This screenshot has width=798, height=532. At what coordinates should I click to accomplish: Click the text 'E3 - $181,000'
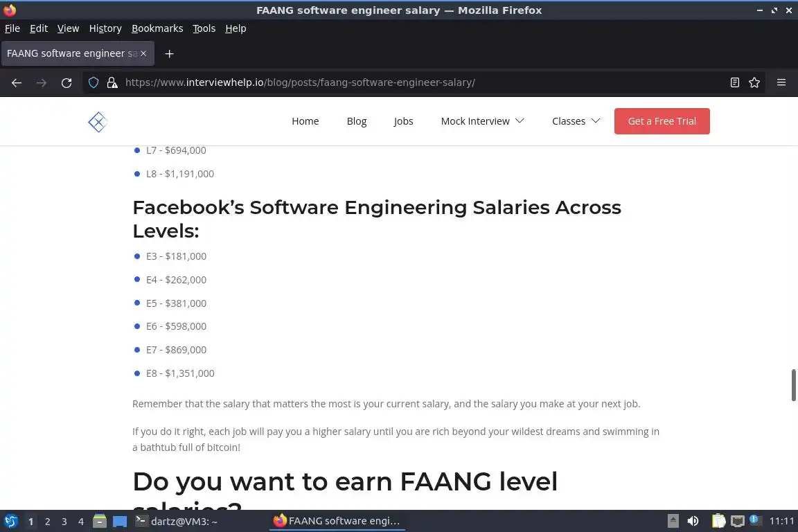tap(176, 256)
